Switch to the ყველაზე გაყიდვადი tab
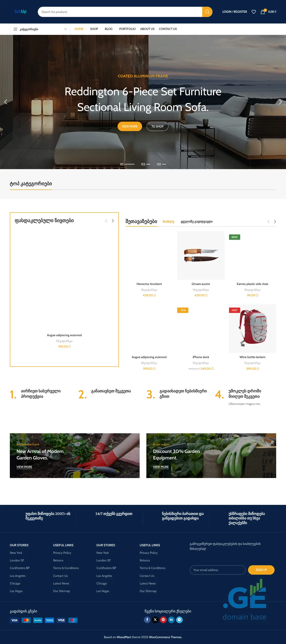 [x=197, y=221]
